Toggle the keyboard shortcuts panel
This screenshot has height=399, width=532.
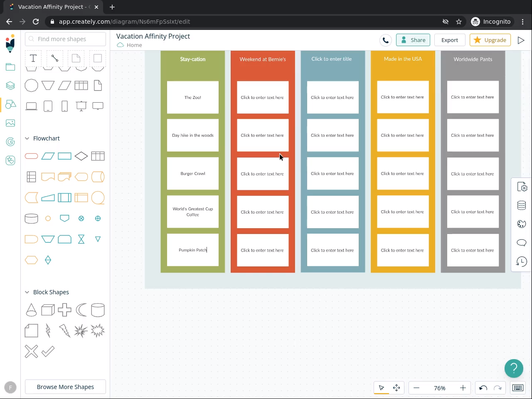[518, 388]
